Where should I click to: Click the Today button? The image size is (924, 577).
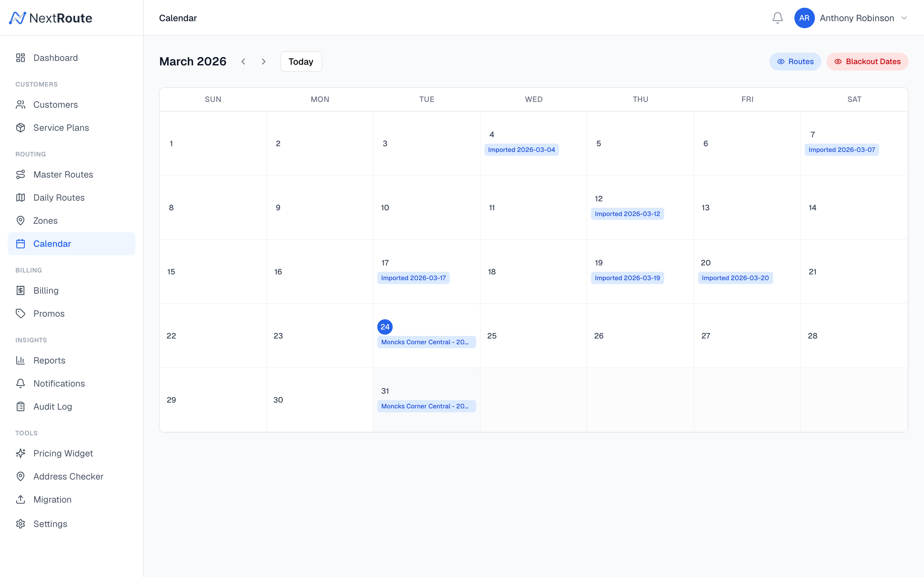301,61
